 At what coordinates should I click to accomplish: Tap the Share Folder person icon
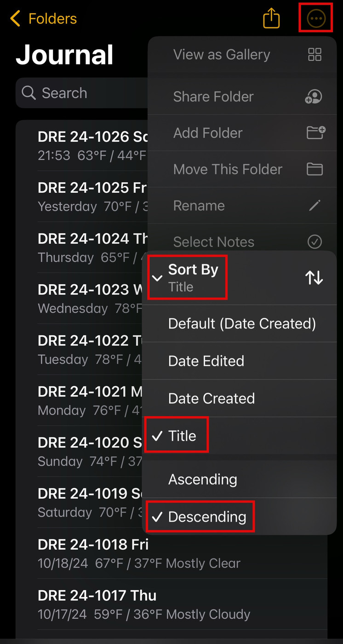coord(314,97)
